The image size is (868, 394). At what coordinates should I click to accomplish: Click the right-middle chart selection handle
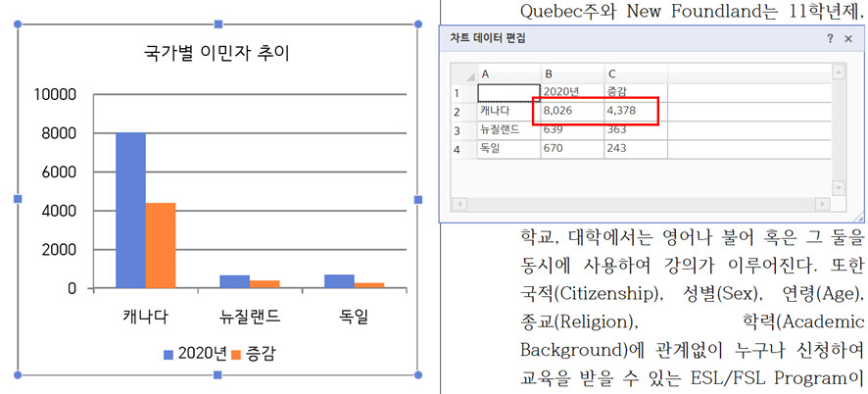(418, 200)
